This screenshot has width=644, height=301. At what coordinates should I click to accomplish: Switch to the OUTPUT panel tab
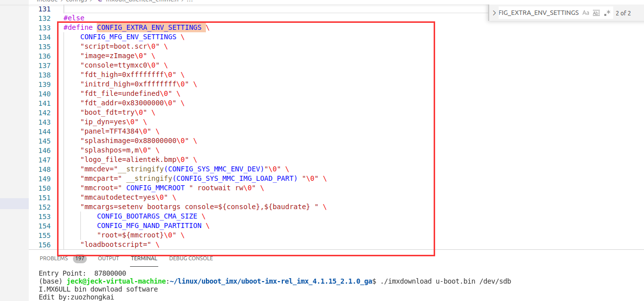(x=108, y=258)
